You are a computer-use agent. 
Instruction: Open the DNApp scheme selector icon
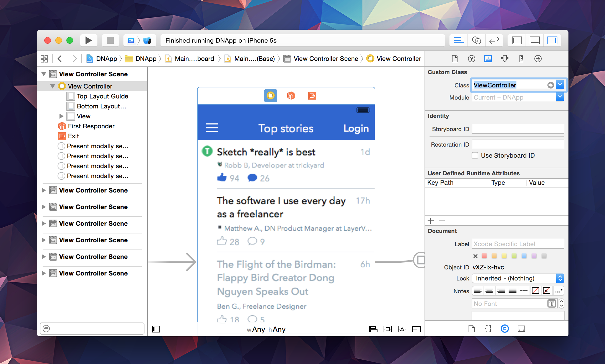[131, 41]
